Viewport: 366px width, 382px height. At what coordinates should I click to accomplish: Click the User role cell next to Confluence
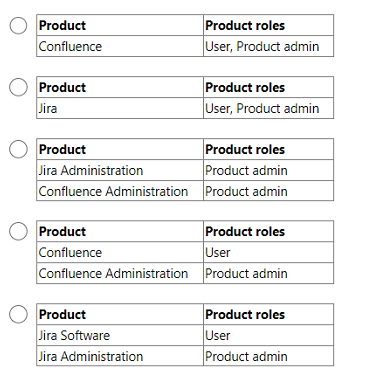coord(268,252)
